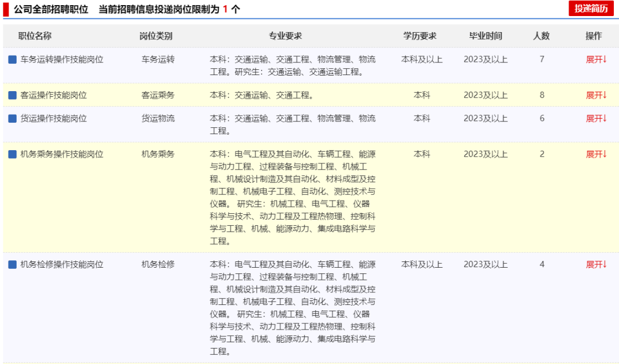Image resolution: width=619 pixels, height=364 pixels.
Task: Click 本科及以上 in the 车务运转 row
Action: point(422,60)
